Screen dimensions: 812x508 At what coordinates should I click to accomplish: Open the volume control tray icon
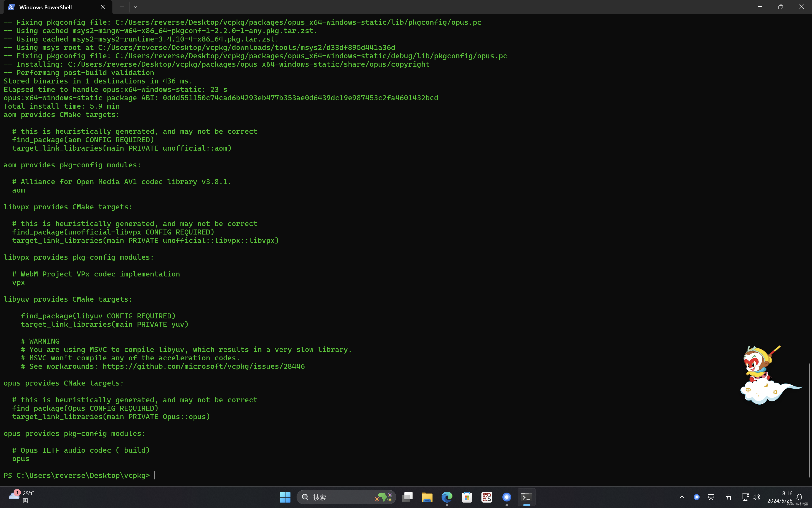[x=756, y=497]
